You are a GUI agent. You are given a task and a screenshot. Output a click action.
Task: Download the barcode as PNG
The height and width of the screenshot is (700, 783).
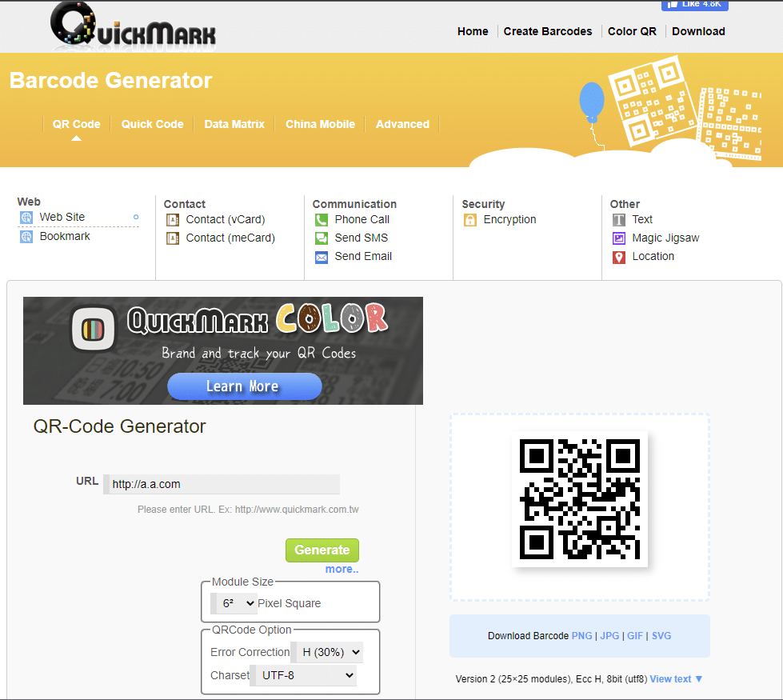(581, 636)
